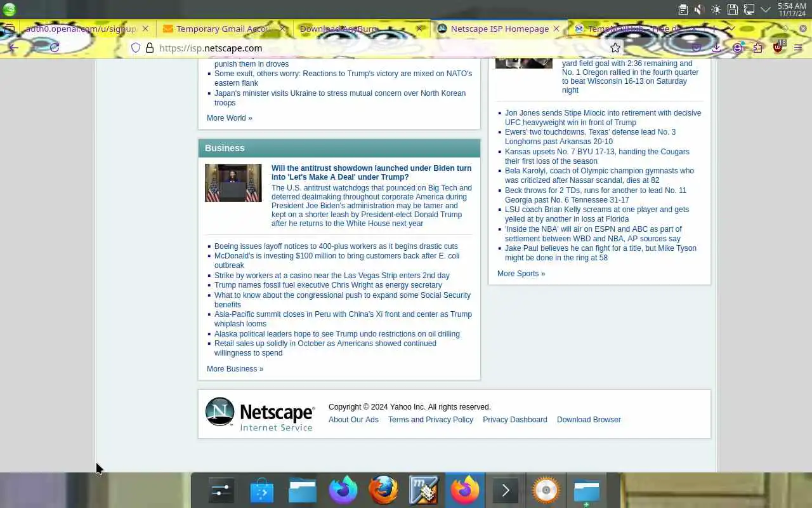This screenshot has height=508, width=812.
Task: Open the clipboard tray icon
Action: coord(683,10)
